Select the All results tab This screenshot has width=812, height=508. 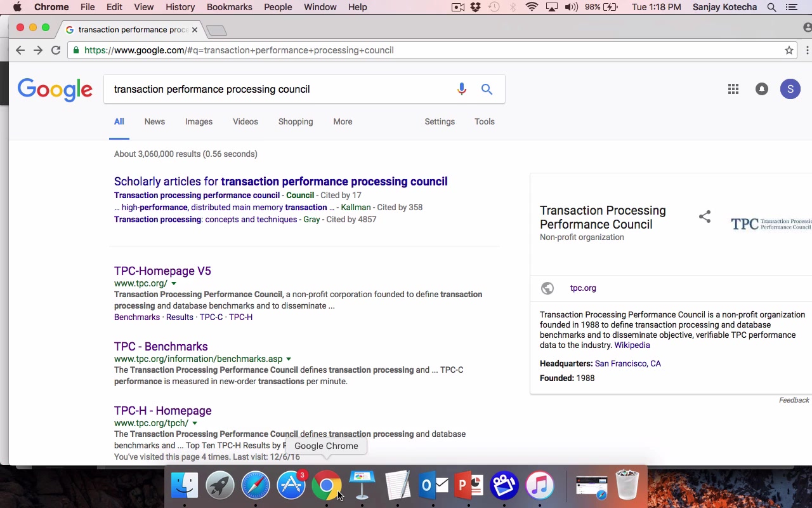[x=119, y=122]
